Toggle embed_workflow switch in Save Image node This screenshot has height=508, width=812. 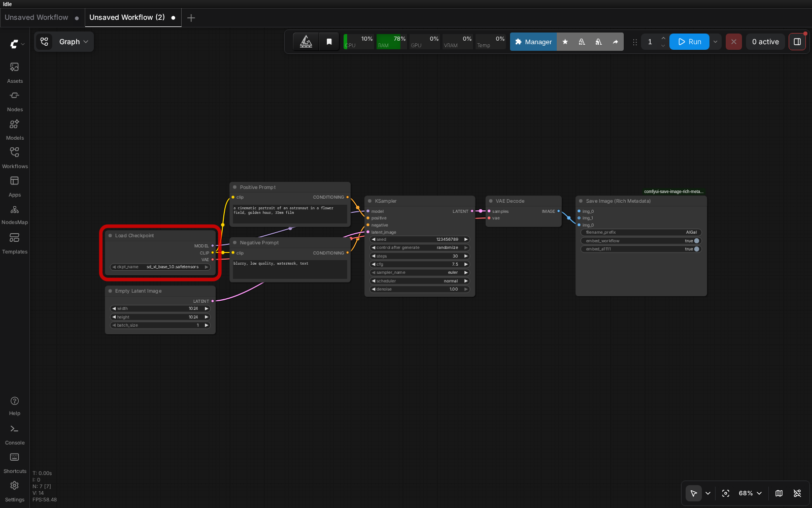tap(697, 241)
